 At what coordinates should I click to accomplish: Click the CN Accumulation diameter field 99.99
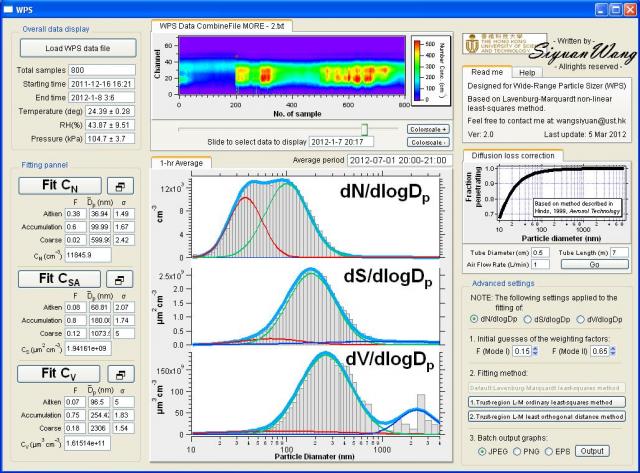tap(100, 227)
